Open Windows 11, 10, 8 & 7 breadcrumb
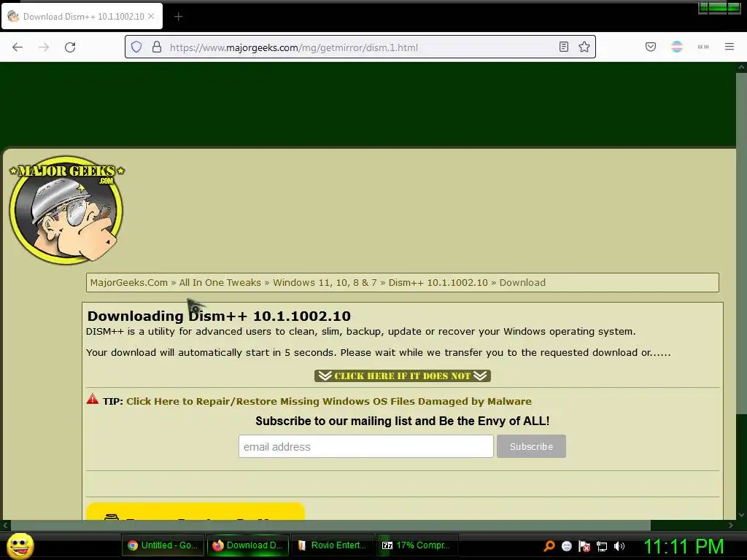This screenshot has height=560, width=747. pos(325,282)
